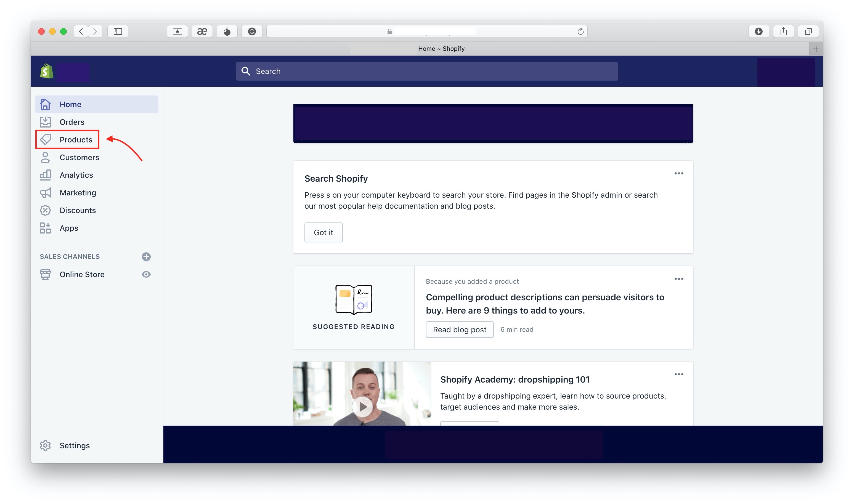Click the Products tag icon
This screenshot has width=854, height=504.
click(45, 140)
